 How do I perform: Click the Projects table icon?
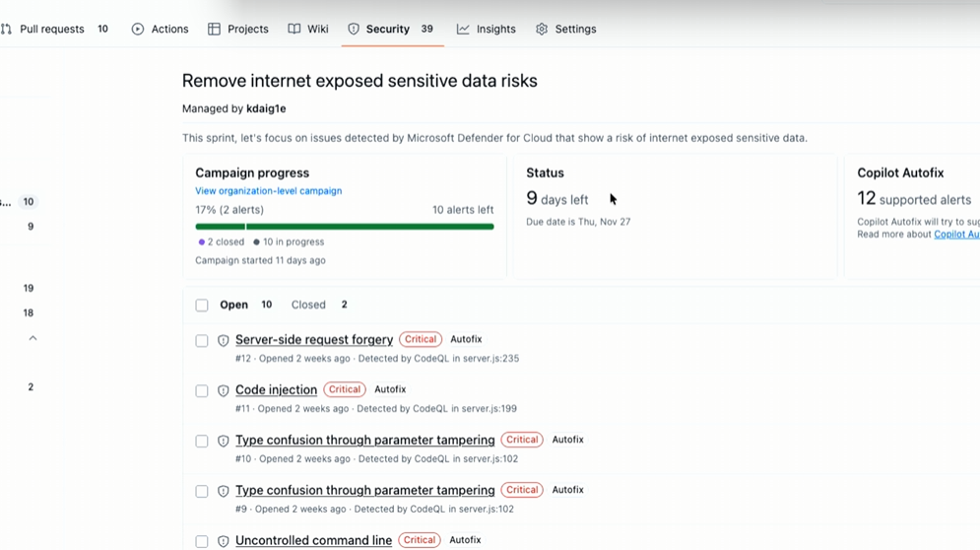pyautogui.click(x=214, y=30)
